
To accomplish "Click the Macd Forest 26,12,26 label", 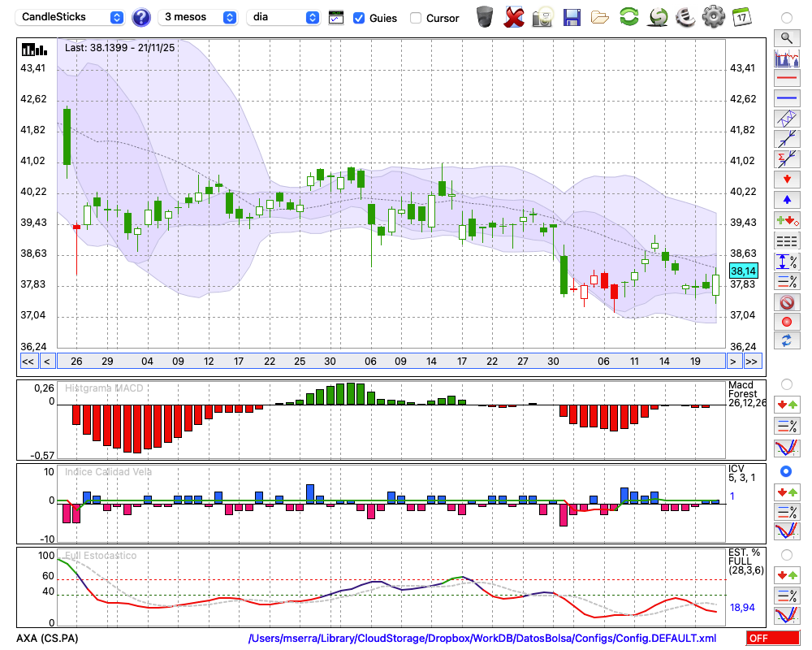I will [x=745, y=394].
